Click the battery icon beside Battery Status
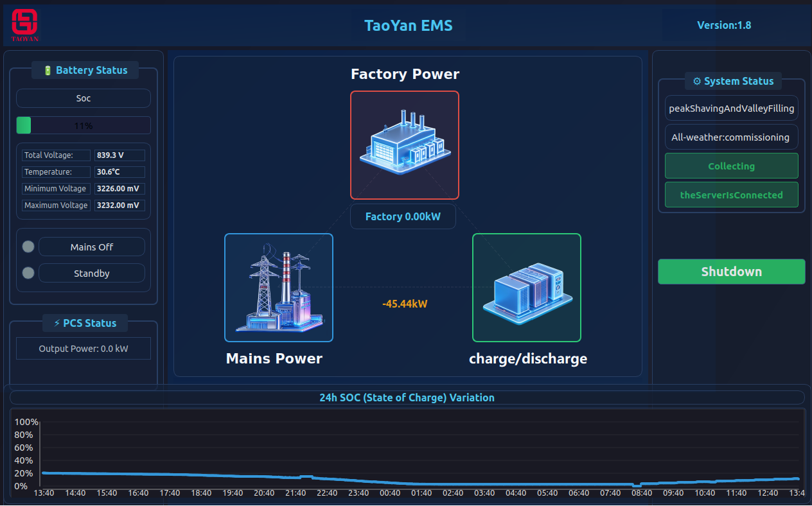The height and width of the screenshot is (506, 812). click(48, 71)
